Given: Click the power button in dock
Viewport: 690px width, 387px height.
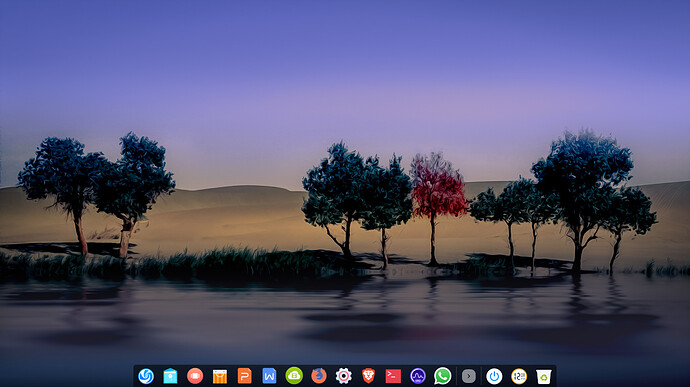Looking at the screenshot, I should tap(494, 376).
